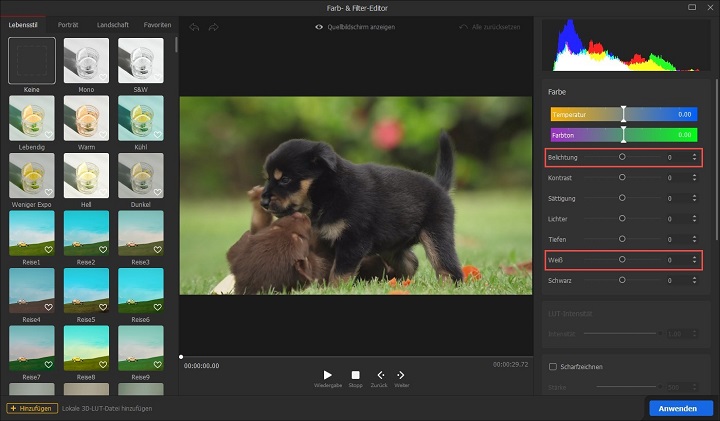The image size is (720, 421).
Task: Click the heart icon on Lebendig filter
Action: point(48,135)
